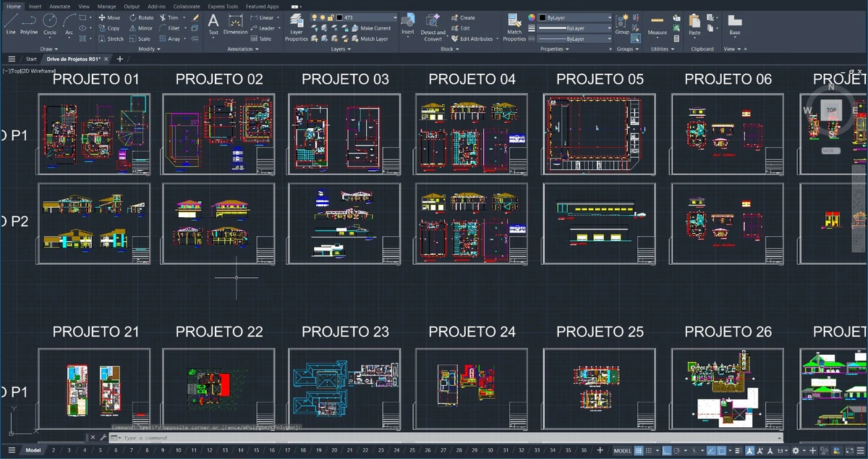Select the Dimension tool
The image size is (868, 459).
(x=235, y=23)
